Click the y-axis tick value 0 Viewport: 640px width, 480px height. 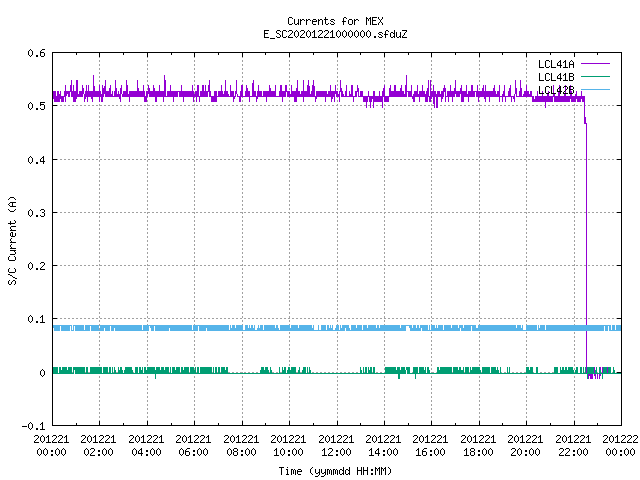pyautogui.click(x=42, y=373)
